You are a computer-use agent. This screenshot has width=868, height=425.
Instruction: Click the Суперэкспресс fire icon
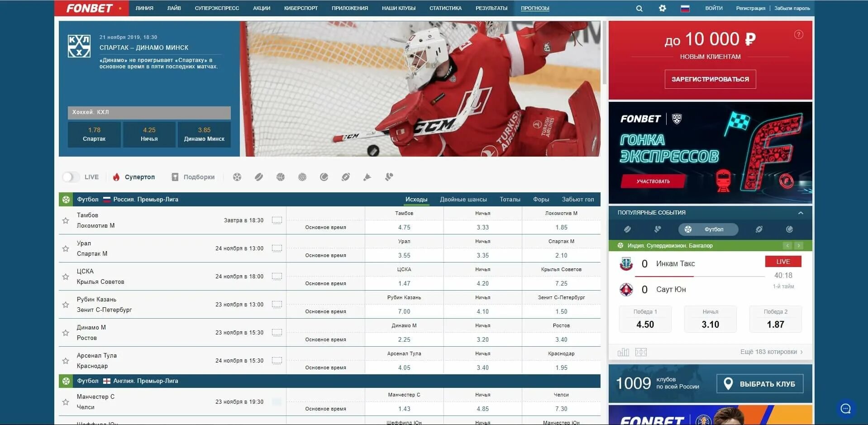[116, 177]
